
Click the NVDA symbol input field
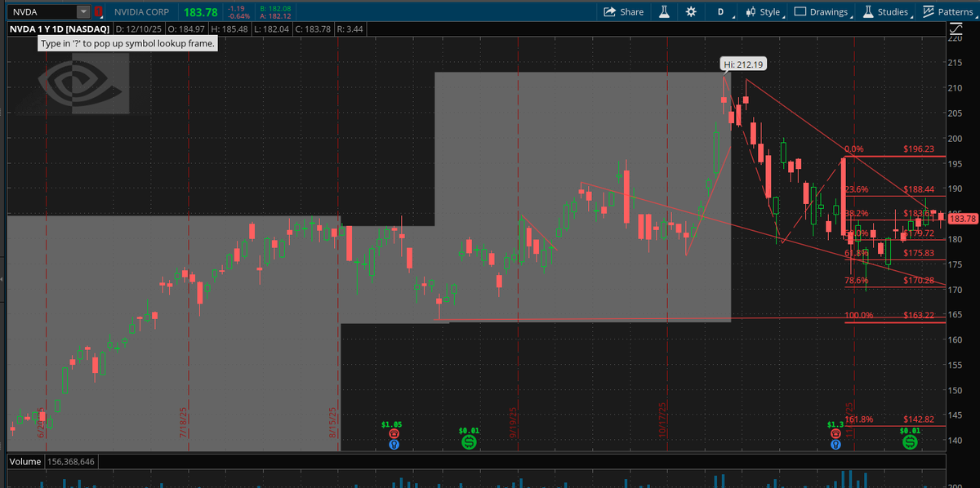(x=41, y=12)
